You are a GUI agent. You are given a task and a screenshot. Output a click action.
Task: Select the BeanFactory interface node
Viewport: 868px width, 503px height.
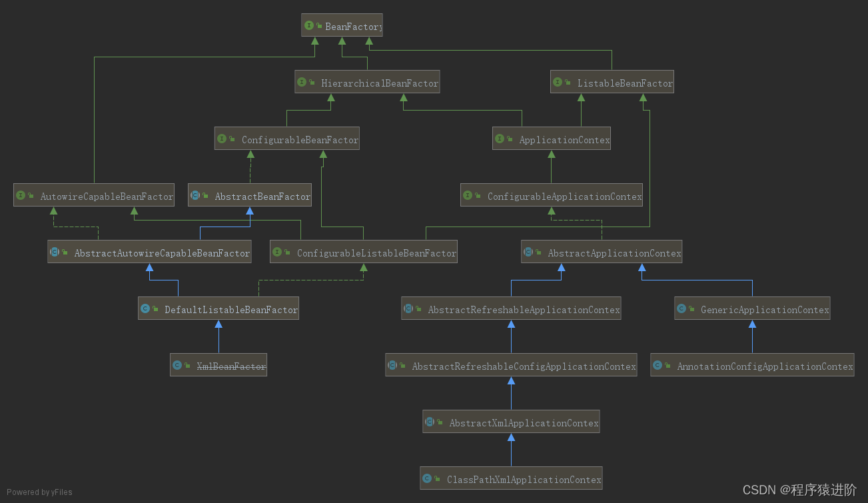click(x=342, y=26)
